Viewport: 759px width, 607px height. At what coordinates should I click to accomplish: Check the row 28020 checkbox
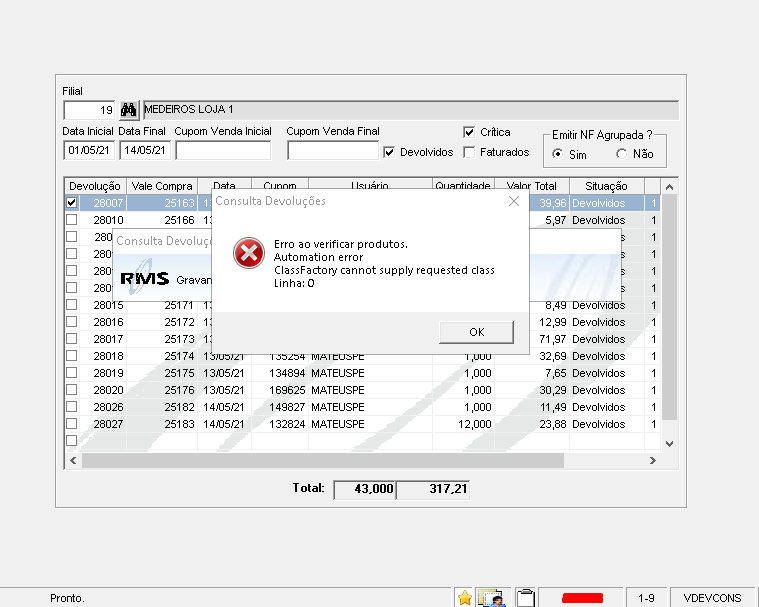point(72,390)
